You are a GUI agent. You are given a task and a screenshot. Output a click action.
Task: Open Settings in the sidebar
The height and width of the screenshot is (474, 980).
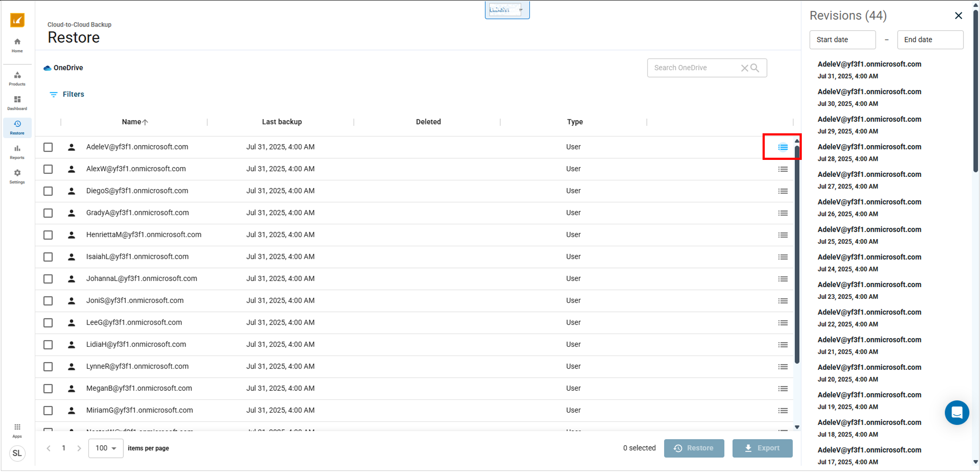point(17,176)
